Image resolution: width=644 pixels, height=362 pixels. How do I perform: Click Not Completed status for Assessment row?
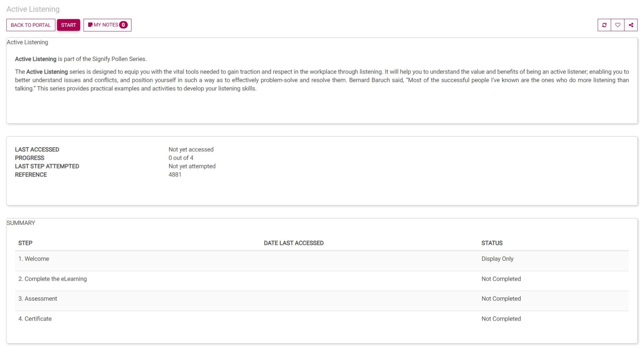point(501,299)
